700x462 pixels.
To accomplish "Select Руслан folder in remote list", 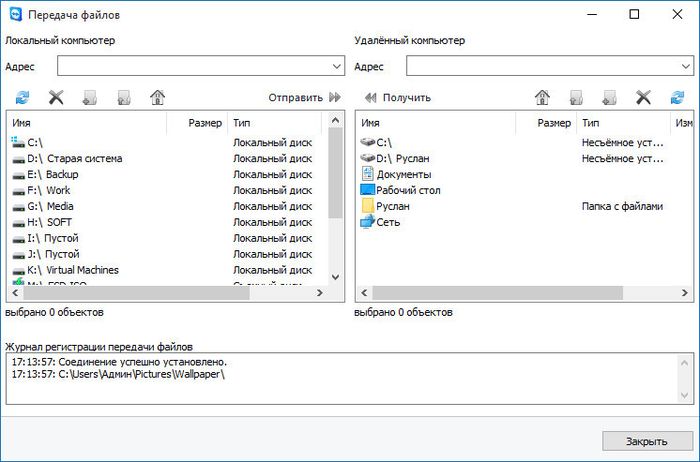I will click(x=393, y=206).
